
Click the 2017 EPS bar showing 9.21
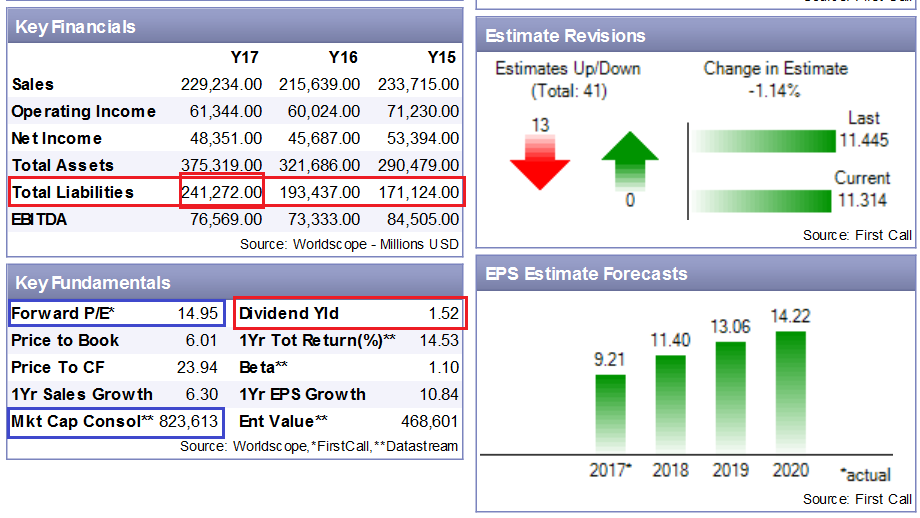[610, 413]
